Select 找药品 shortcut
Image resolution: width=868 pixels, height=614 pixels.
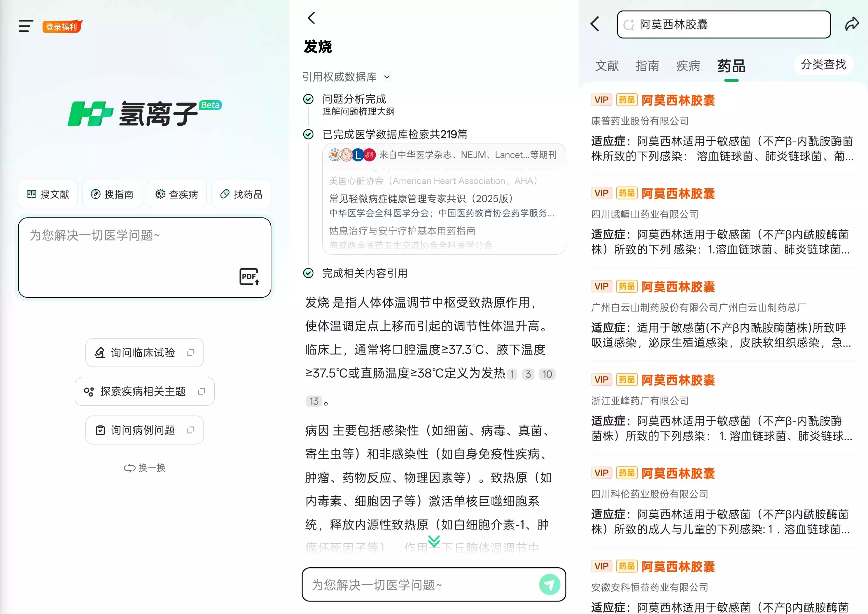tap(241, 194)
